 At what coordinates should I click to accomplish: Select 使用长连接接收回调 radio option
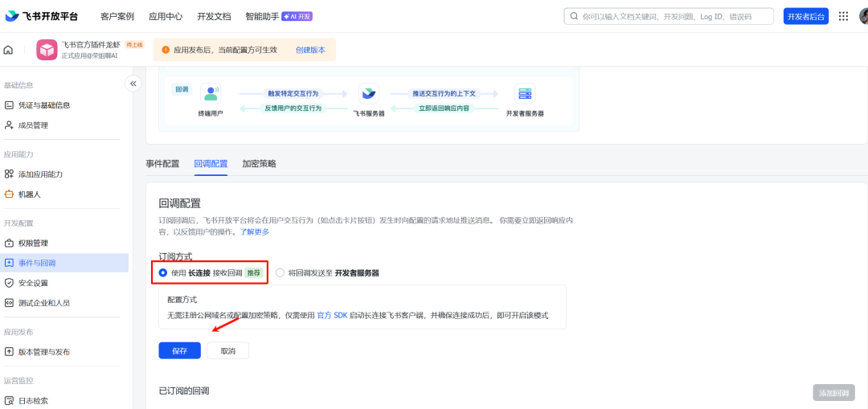coord(162,272)
